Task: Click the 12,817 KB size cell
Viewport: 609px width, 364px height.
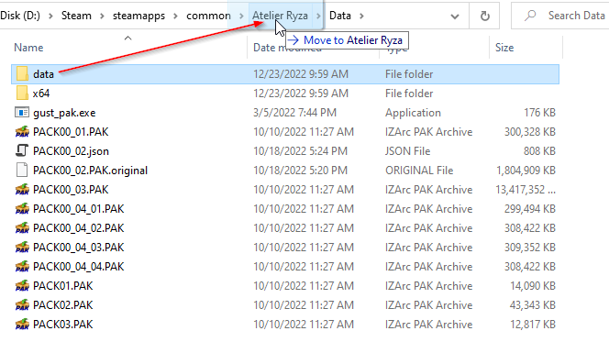Action: coord(533,325)
